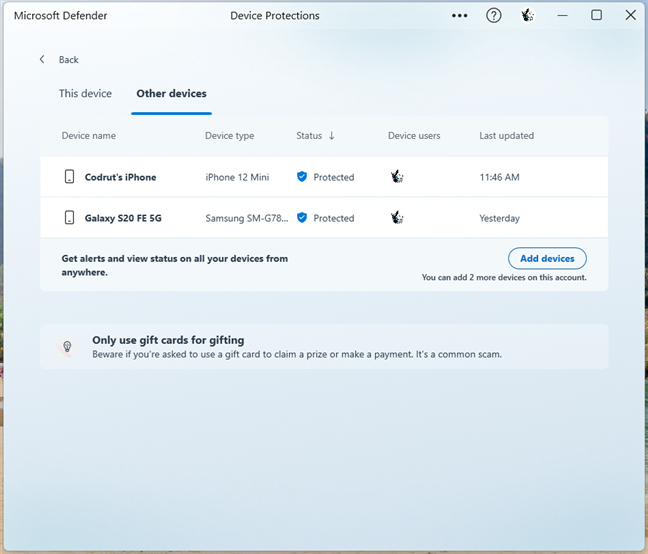Sort by Device name column header
Screen dimensions: 648x554
click(x=88, y=136)
